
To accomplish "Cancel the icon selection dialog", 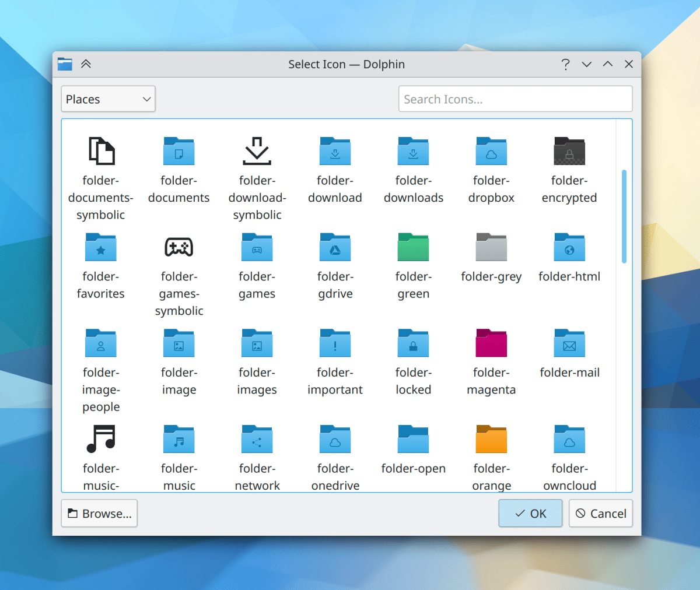I will (x=600, y=513).
